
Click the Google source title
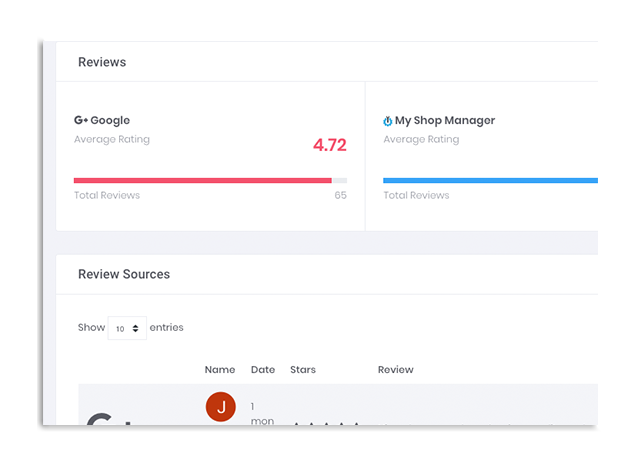tap(110, 121)
